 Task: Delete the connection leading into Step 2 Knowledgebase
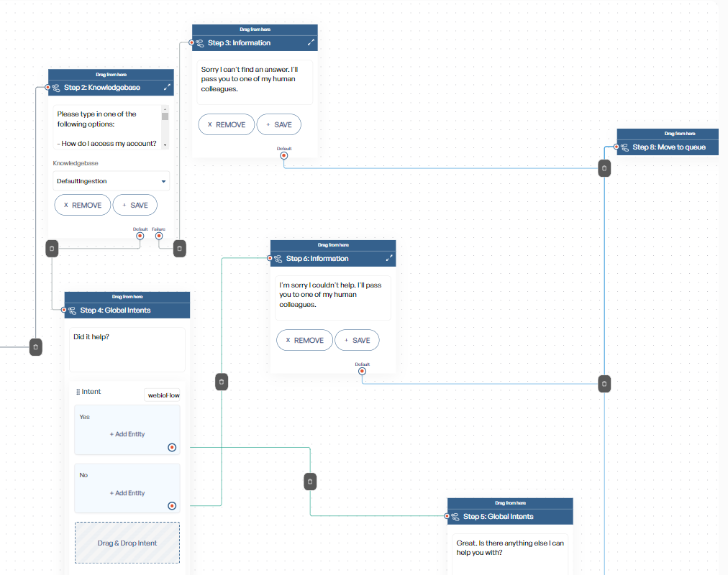click(x=36, y=347)
